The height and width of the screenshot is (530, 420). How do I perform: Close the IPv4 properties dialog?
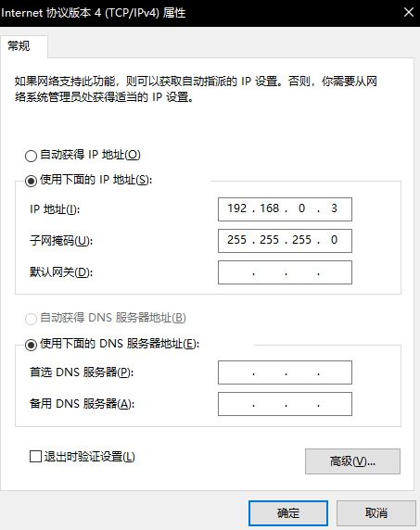coord(409,12)
